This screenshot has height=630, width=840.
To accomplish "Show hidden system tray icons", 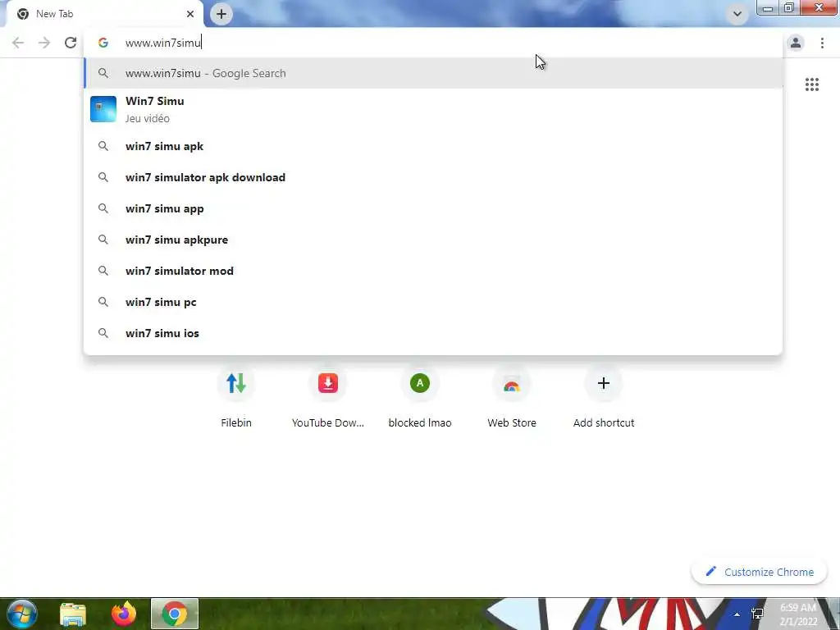I will pyautogui.click(x=737, y=614).
